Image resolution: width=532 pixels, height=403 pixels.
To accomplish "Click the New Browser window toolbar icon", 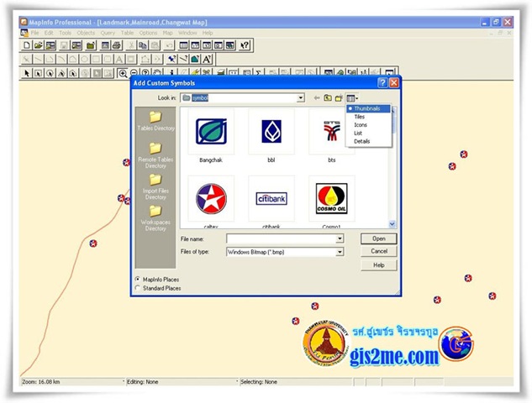I will 183,45.
